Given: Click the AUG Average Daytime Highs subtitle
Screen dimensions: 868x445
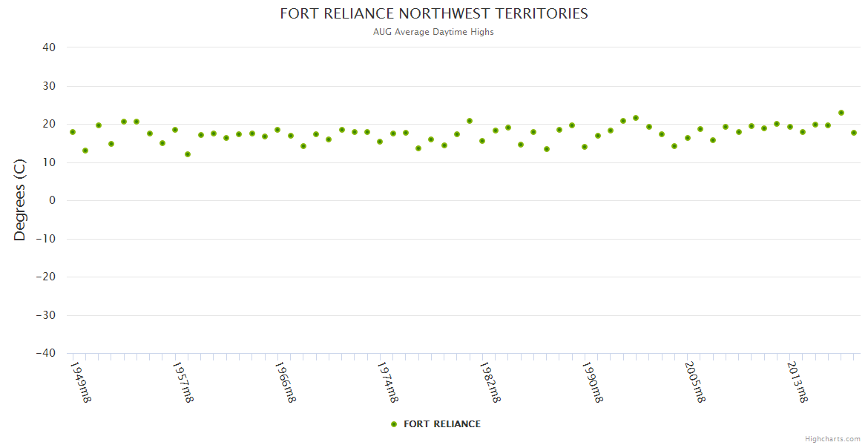Looking at the screenshot, I should (433, 32).
